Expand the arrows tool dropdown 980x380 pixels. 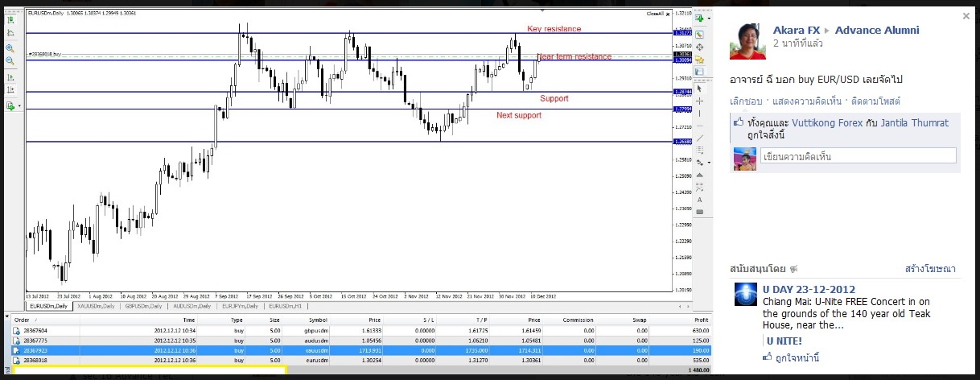[709, 163]
